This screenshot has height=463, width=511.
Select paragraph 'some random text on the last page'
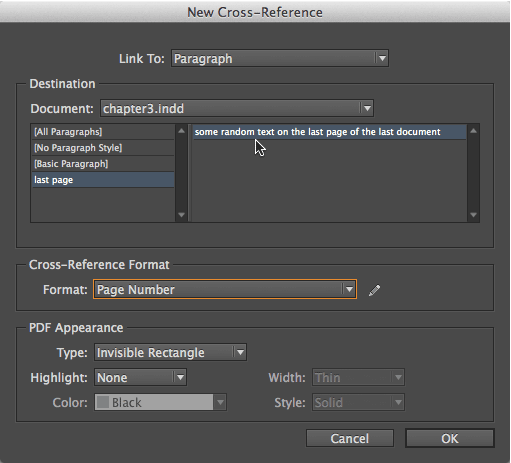click(x=329, y=132)
